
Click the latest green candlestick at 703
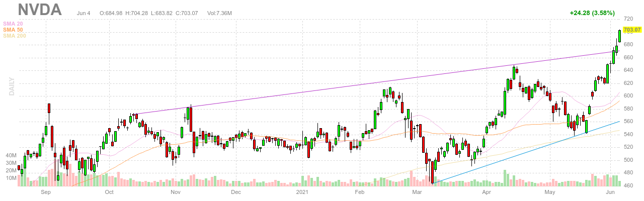point(619,36)
